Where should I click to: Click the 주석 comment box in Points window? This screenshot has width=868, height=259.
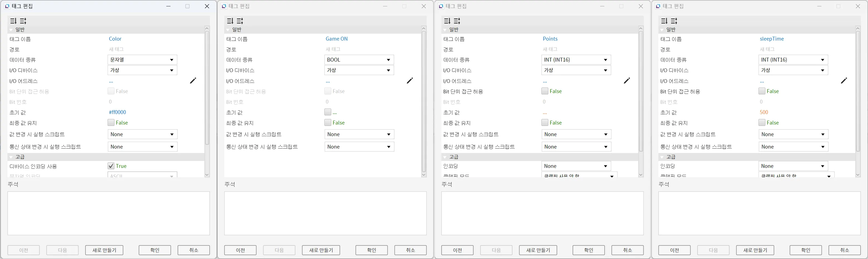tap(542, 213)
